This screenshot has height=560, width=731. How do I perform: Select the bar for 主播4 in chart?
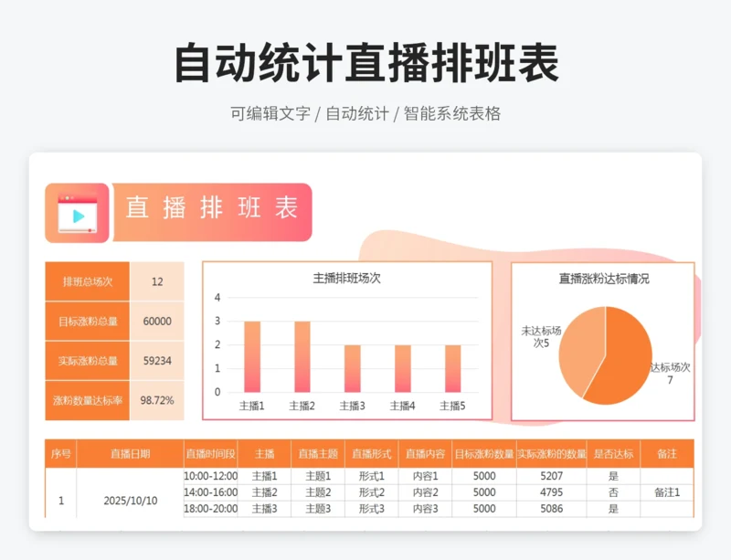pyautogui.click(x=403, y=368)
